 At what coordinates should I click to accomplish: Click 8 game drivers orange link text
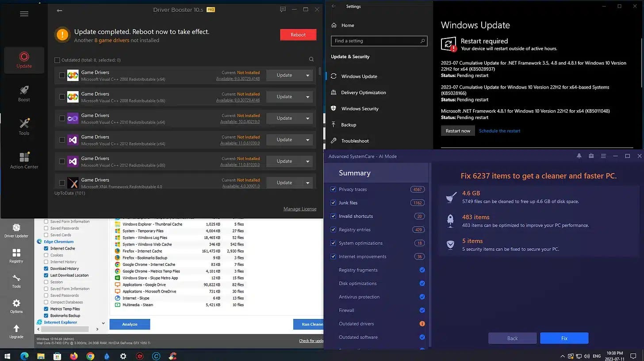tap(111, 40)
